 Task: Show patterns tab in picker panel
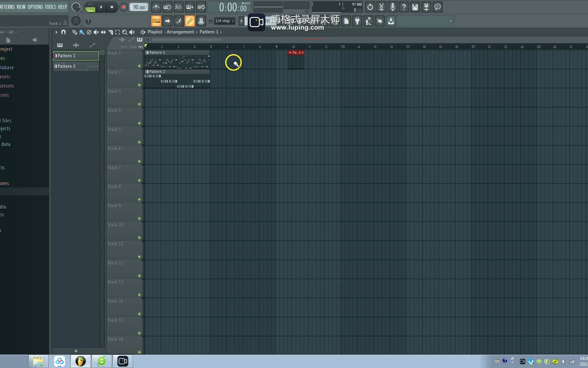click(60, 45)
